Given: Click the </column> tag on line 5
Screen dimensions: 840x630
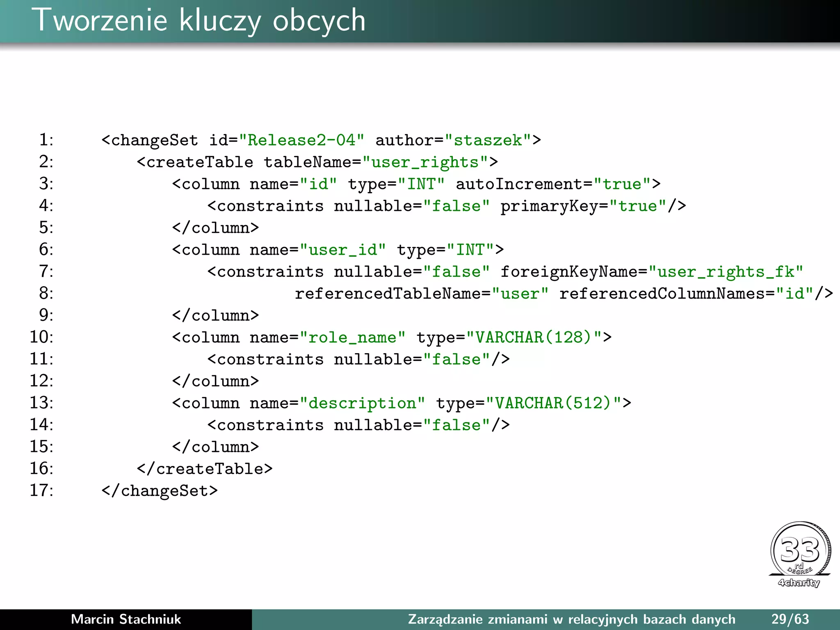Looking at the screenshot, I should point(216,228).
